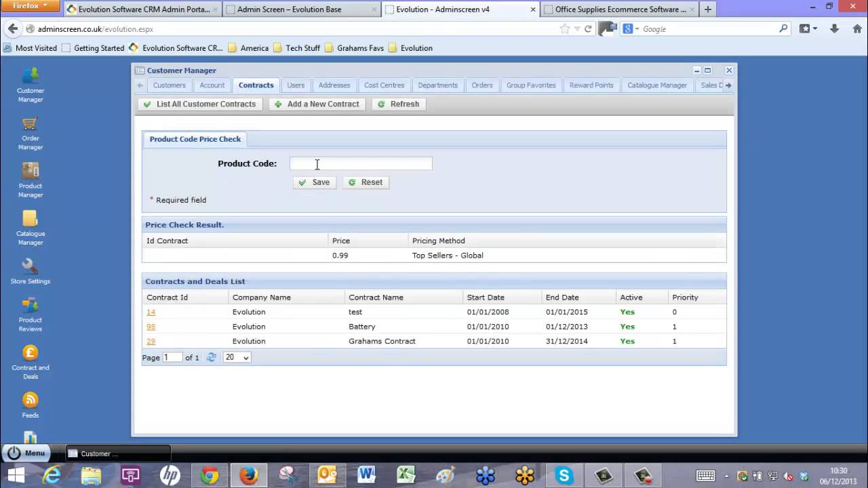The width and height of the screenshot is (868, 488).
Task: Open Catalogue Manager sidebar icon
Action: 31,228
